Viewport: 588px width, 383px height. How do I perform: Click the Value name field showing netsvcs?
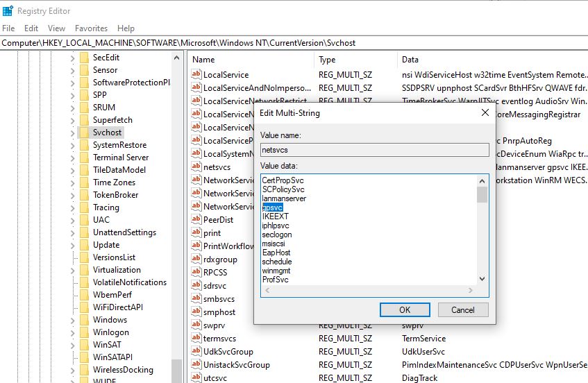tap(375, 150)
